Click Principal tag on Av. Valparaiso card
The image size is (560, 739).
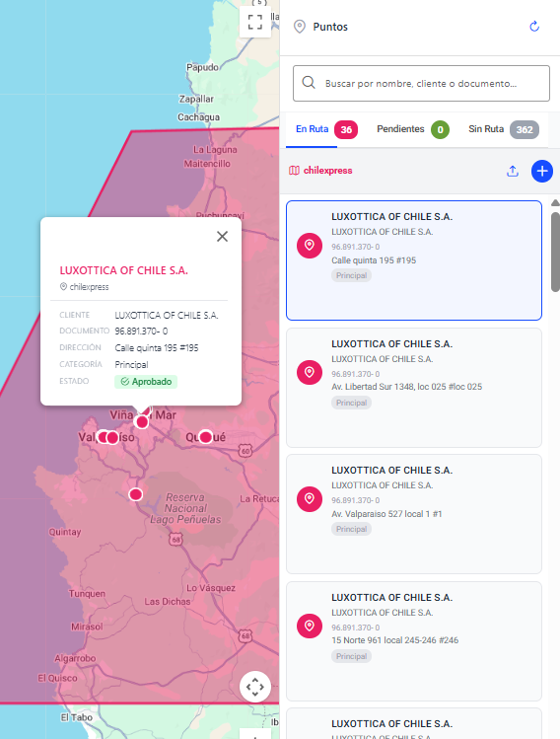pyautogui.click(x=351, y=529)
